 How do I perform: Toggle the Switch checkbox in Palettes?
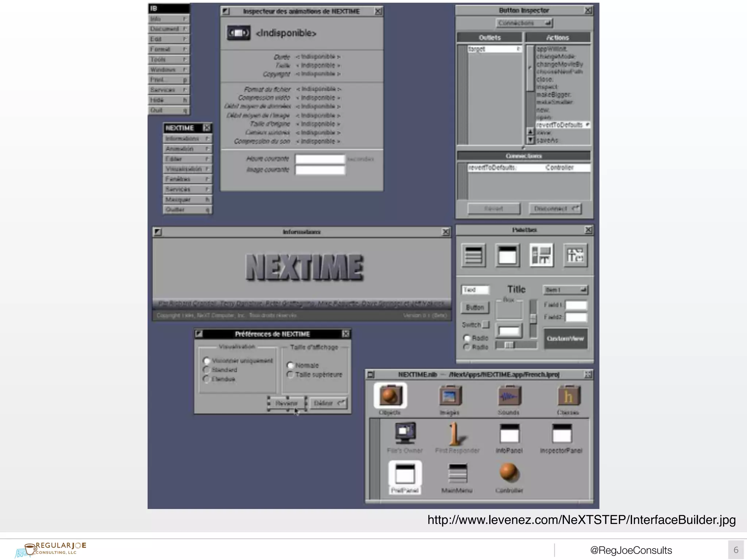coord(486,324)
